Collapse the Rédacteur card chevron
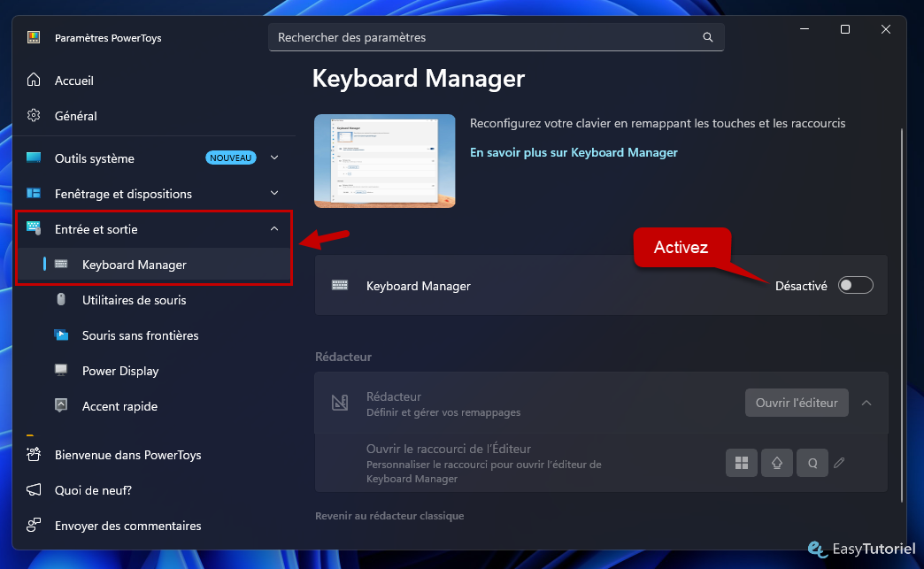Screen dimensions: 924x569 (866, 403)
